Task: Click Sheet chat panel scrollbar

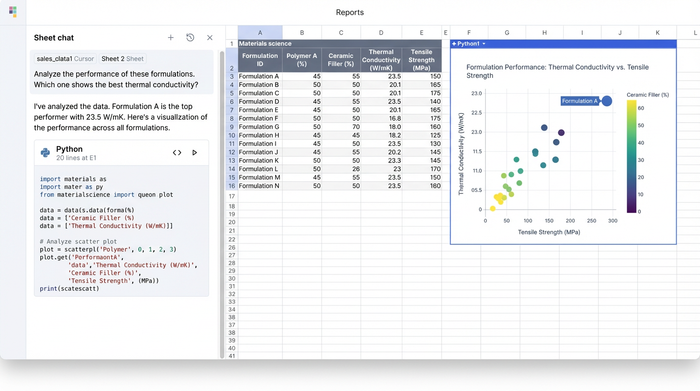Action: coord(221,204)
